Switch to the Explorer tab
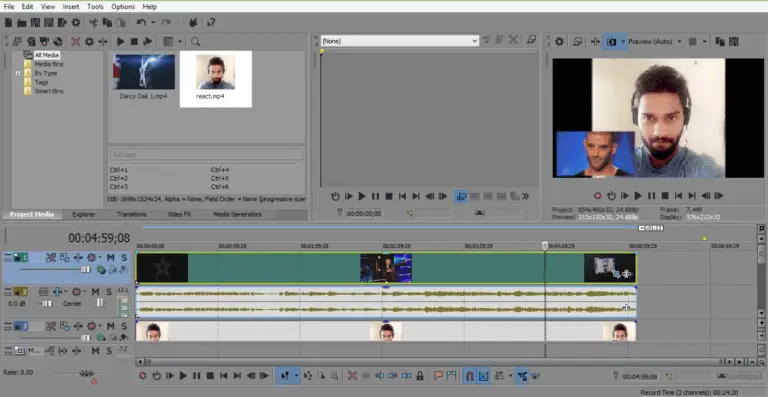Screen dimensions: 768x397 tap(84, 214)
